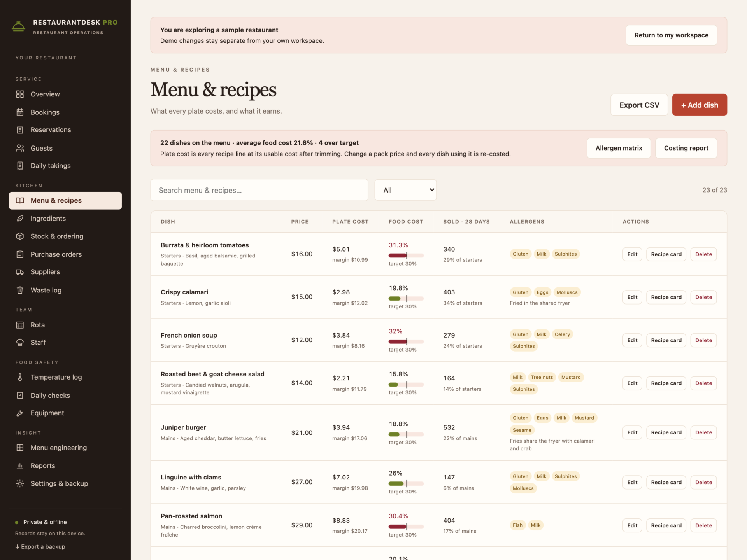Click the Molluscs tag on Crispy calamari

click(x=567, y=292)
